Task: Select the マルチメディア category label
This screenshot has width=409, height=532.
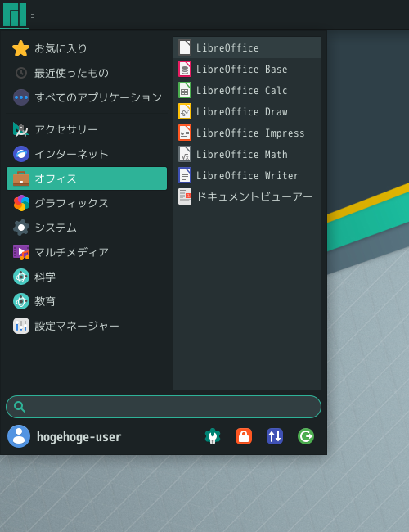Action: 71,252
